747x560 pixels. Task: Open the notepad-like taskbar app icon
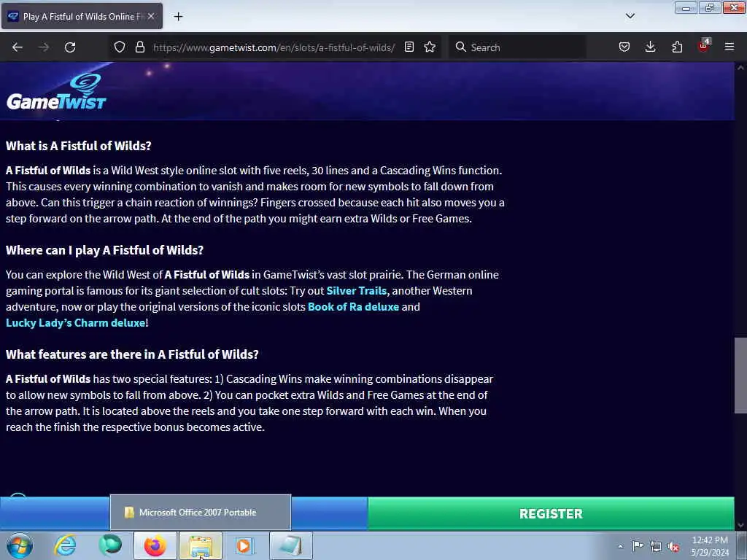coord(290,545)
